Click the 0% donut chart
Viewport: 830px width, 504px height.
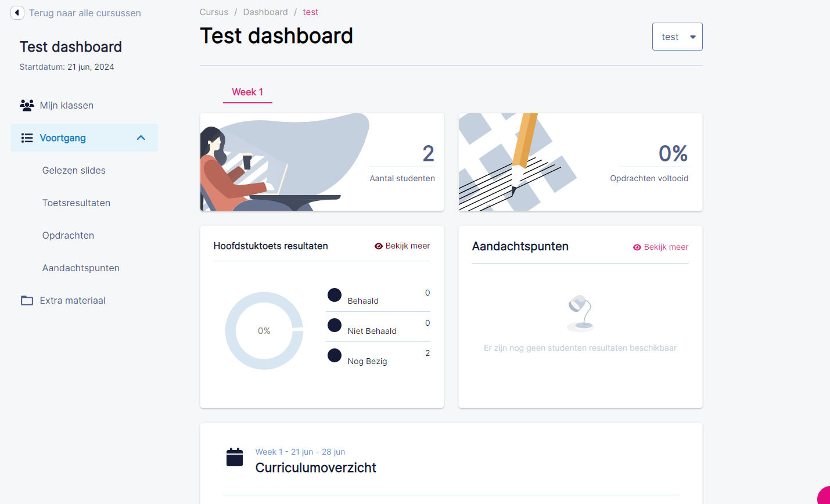(264, 331)
